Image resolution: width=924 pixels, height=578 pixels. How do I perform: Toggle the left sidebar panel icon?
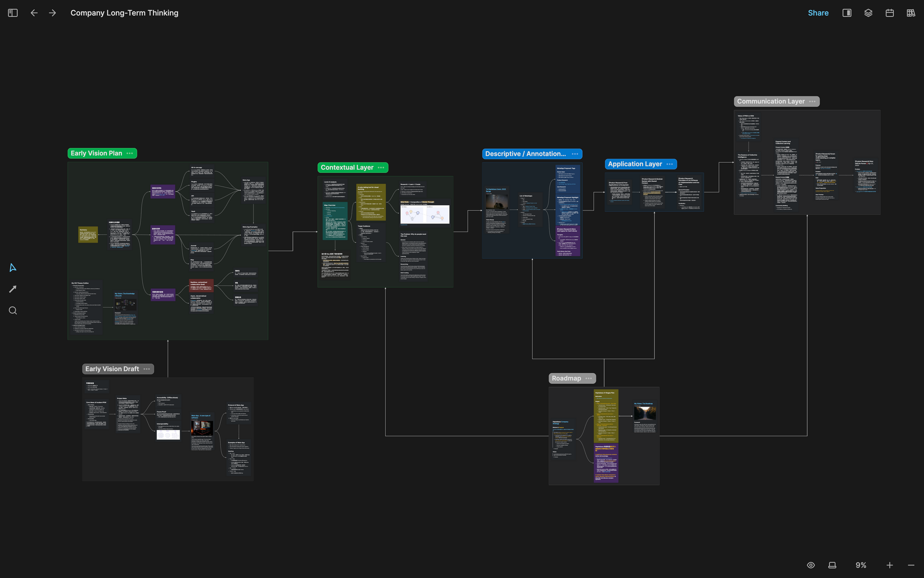(x=13, y=13)
